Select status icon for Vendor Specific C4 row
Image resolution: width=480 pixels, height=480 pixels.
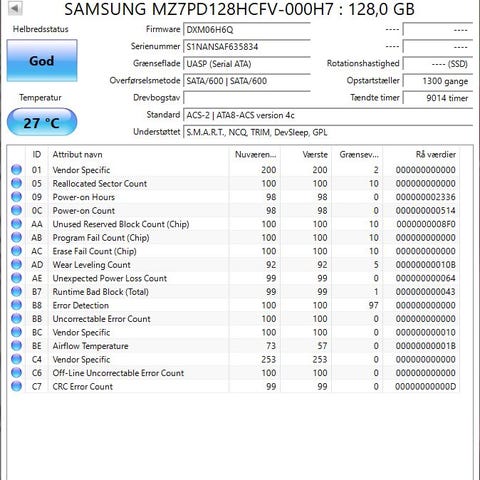[16, 359]
